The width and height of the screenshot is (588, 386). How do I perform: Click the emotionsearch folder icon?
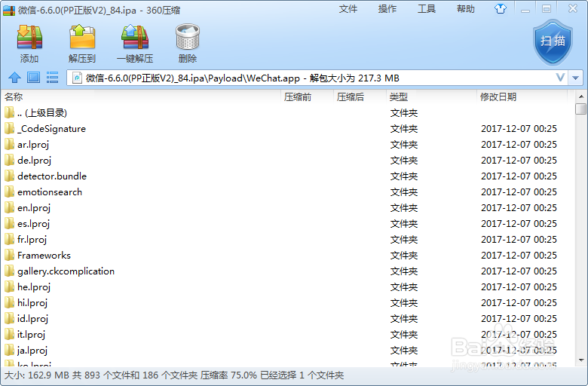pos(9,191)
